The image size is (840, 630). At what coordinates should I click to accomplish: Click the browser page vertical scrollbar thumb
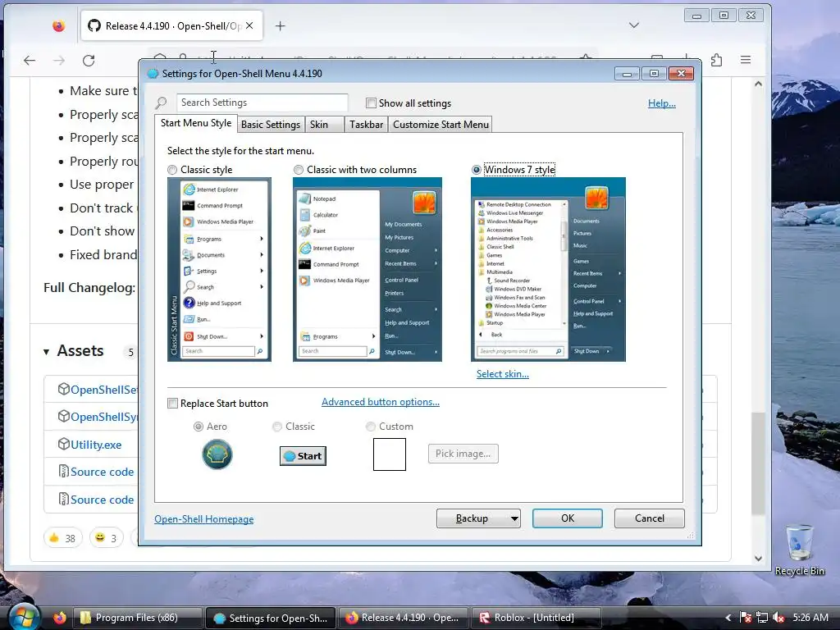click(757, 464)
